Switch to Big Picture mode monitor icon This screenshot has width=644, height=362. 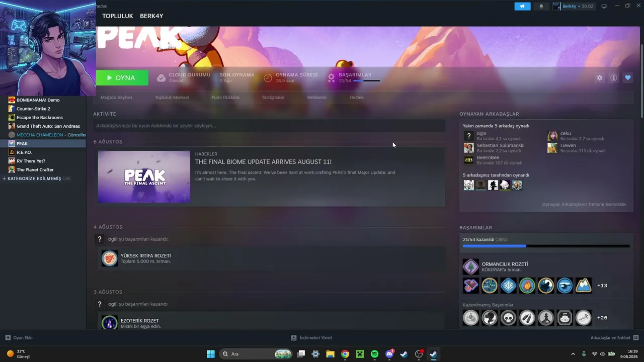coord(604,6)
